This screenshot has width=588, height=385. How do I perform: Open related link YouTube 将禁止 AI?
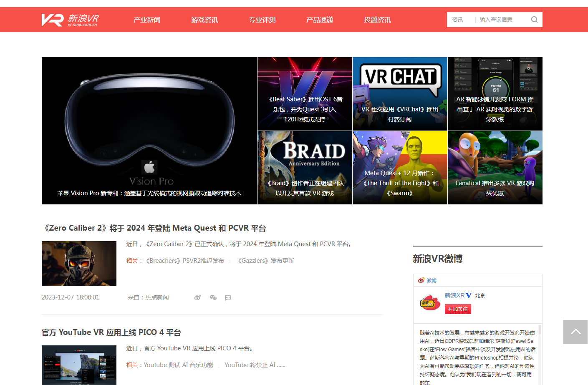(255, 365)
